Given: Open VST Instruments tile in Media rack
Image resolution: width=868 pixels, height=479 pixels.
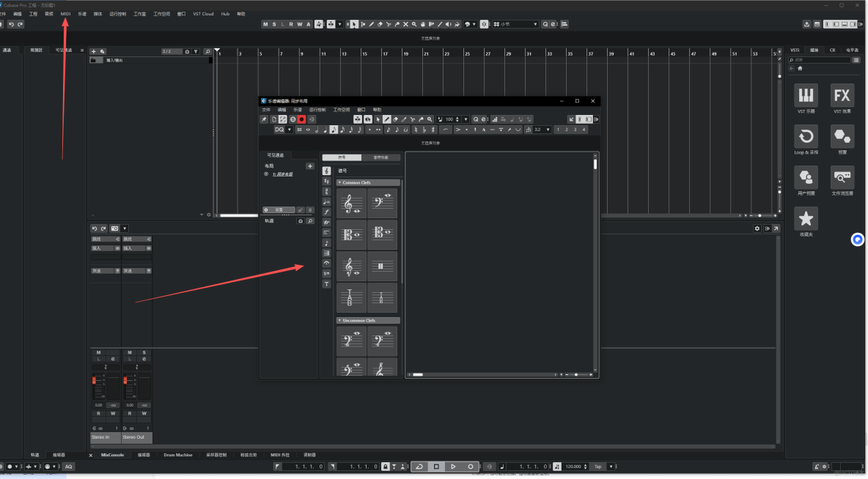Looking at the screenshot, I should coord(806,95).
